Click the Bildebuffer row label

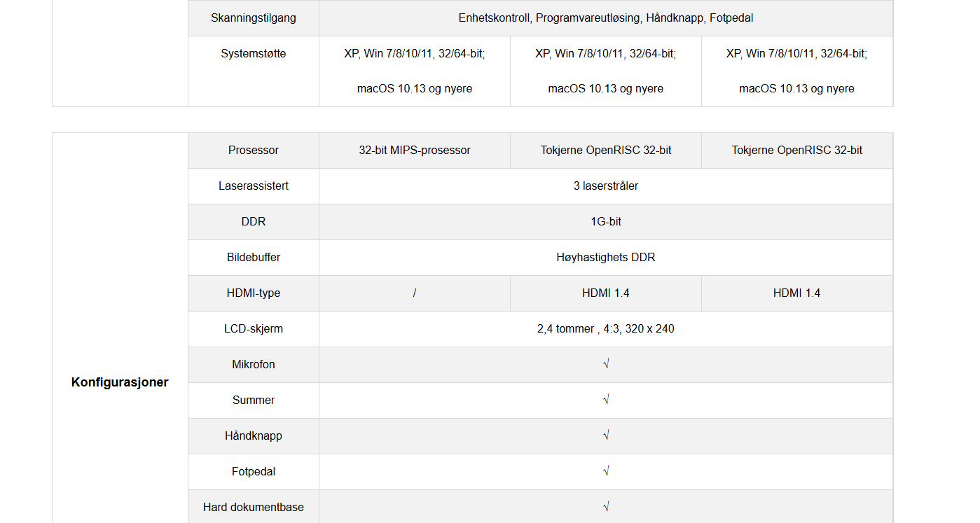(254, 257)
